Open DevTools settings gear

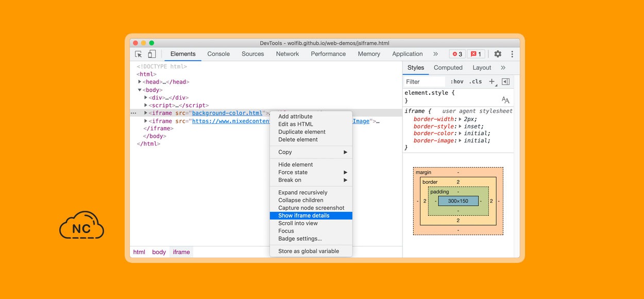498,54
